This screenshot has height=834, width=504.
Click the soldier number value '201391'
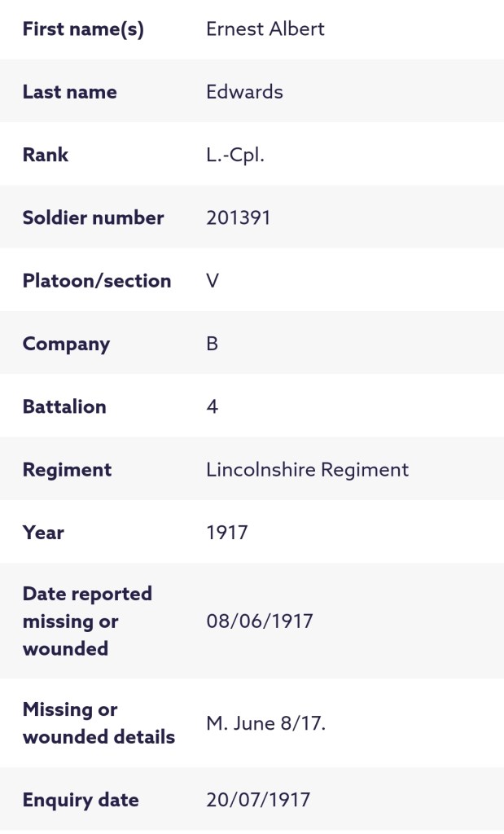coord(239,217)
